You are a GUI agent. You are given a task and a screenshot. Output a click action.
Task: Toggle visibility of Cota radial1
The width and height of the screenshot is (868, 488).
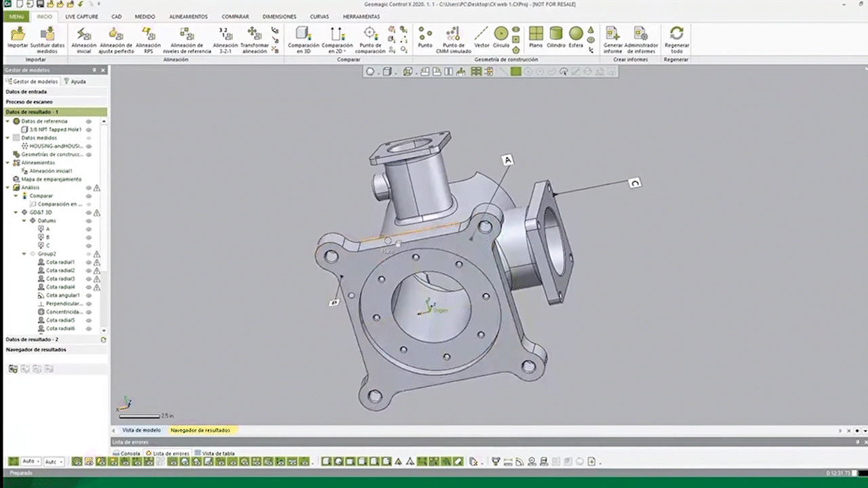tap(88, 262)
